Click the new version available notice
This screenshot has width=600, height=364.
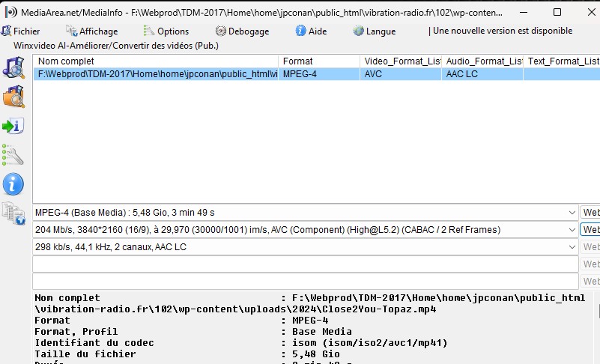[500, 31]
